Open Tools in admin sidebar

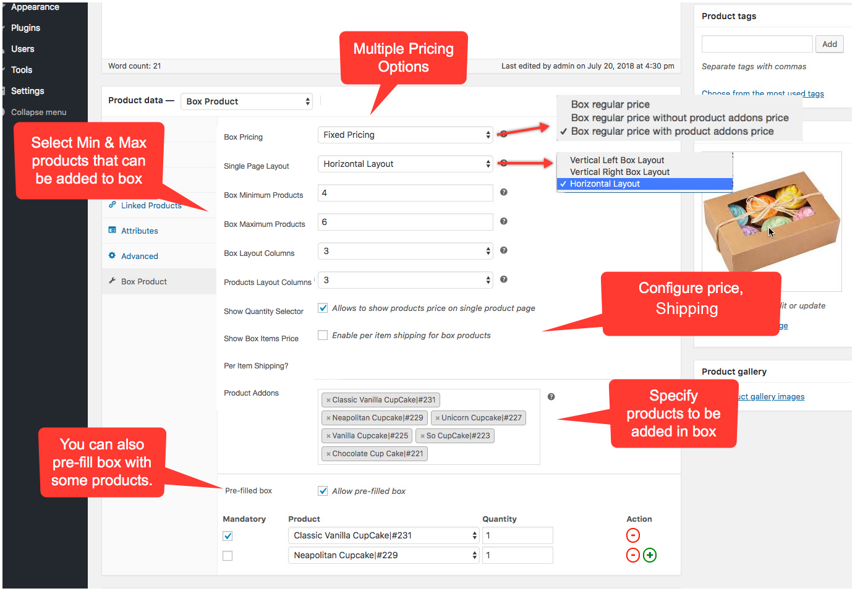pos(22,70)
